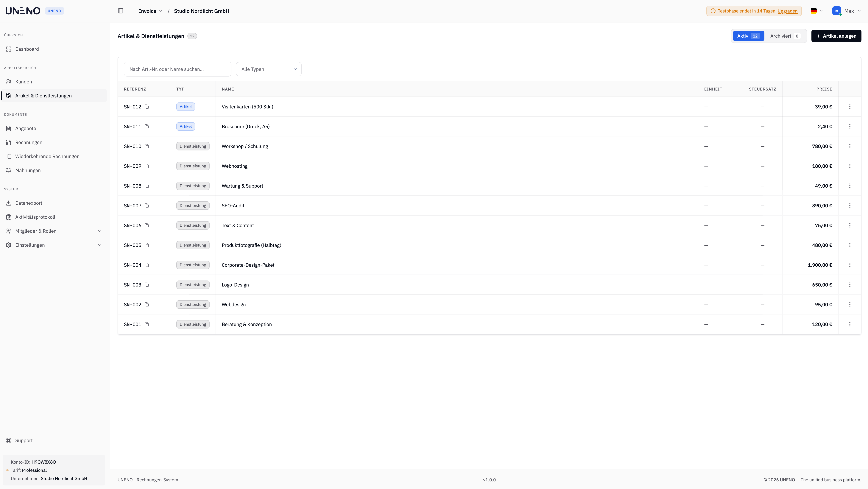Copy reference SN-005
The height and width of the screenshot is (489, 868).
tap(147, 245)
